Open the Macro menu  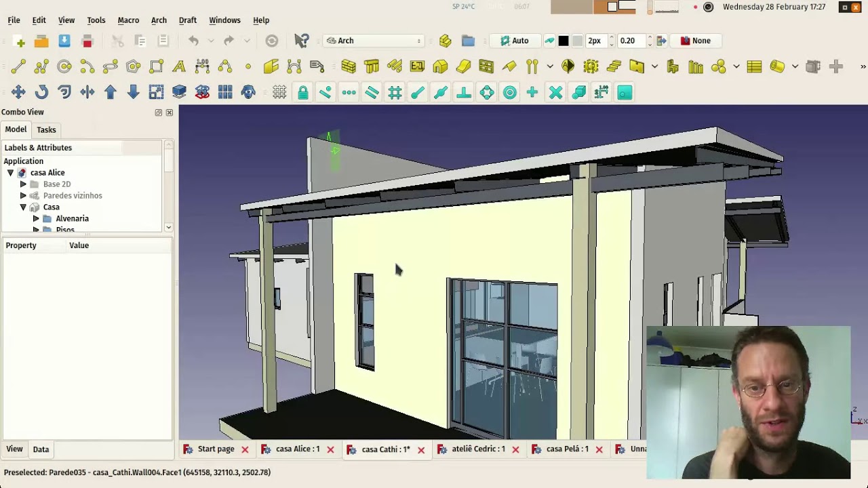click(128, 20)
